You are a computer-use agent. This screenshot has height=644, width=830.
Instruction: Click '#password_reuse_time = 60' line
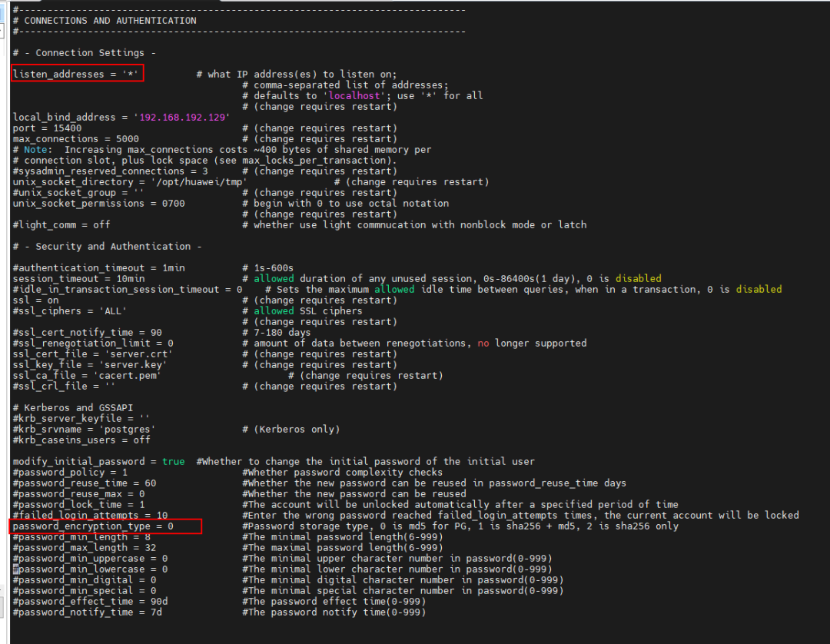point(85,483)
